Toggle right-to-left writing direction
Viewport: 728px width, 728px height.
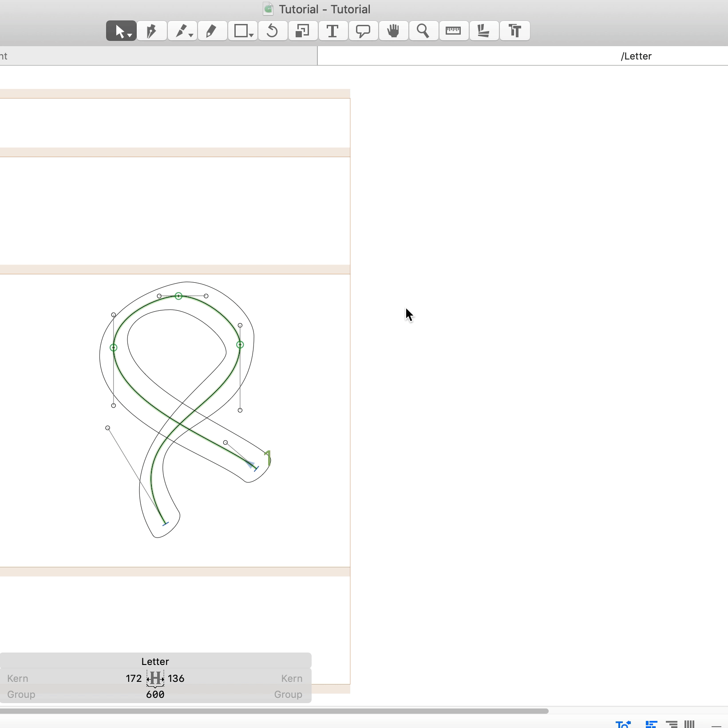click(x=671, y=724)
